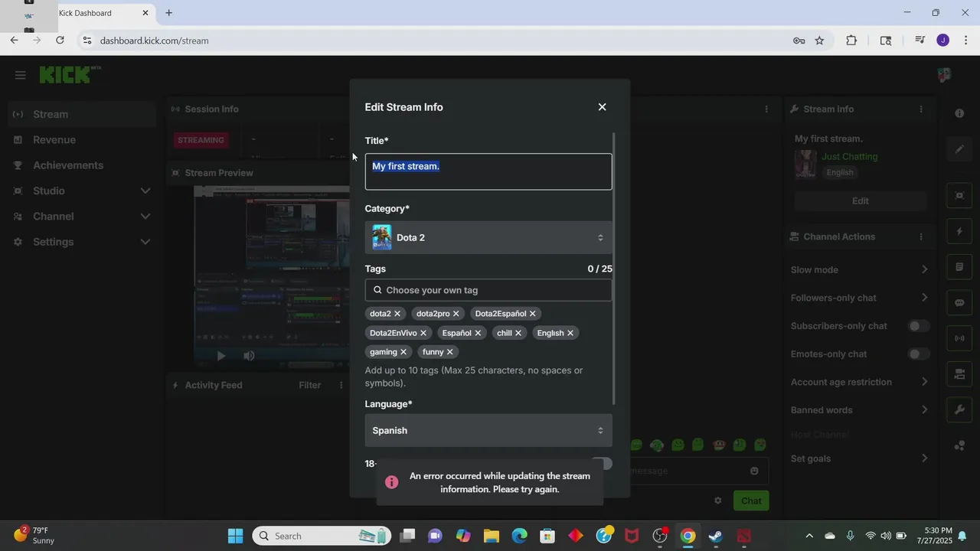Image resolution: width=980 pixels, height=551 pixels.
Task: Open the Stream info three-dot menu
Action: [x=921, y=109]
